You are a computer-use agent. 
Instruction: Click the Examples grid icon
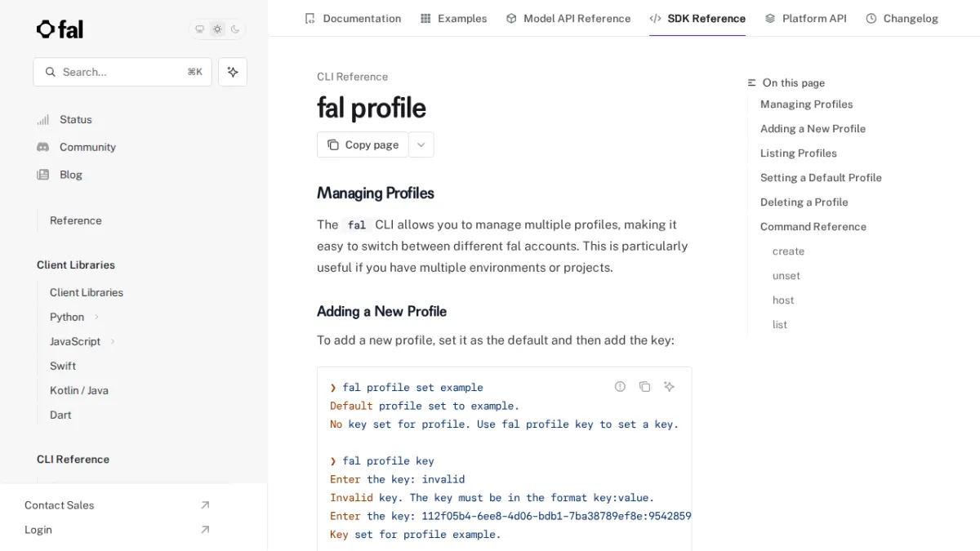(425, 18)
